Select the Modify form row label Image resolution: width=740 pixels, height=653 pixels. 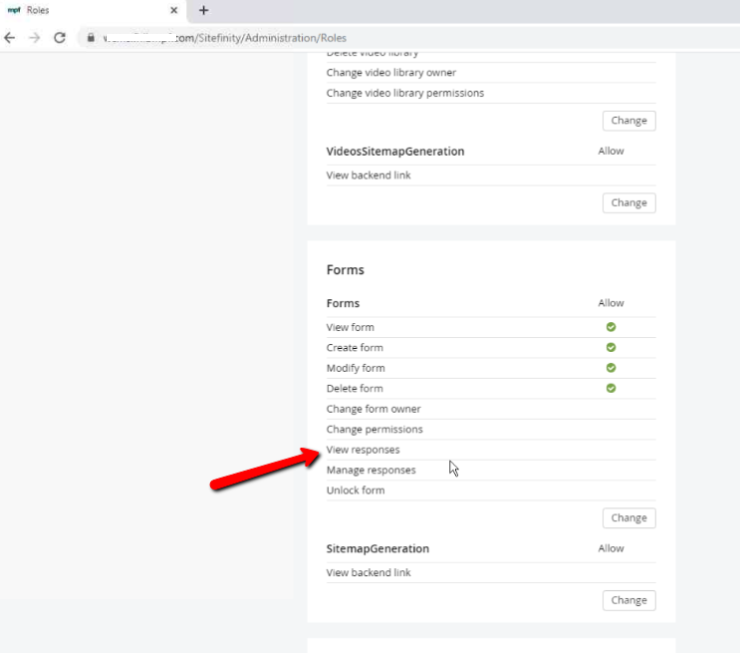click(355, 368)
